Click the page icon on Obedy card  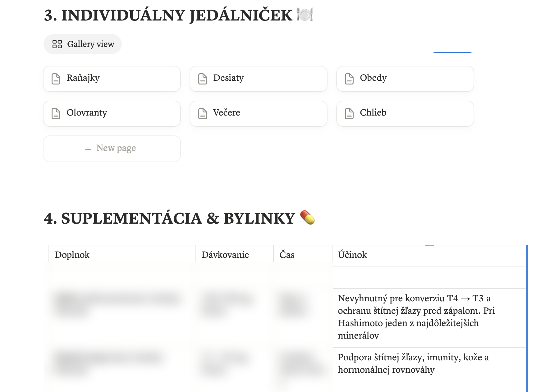click(349, 79)
